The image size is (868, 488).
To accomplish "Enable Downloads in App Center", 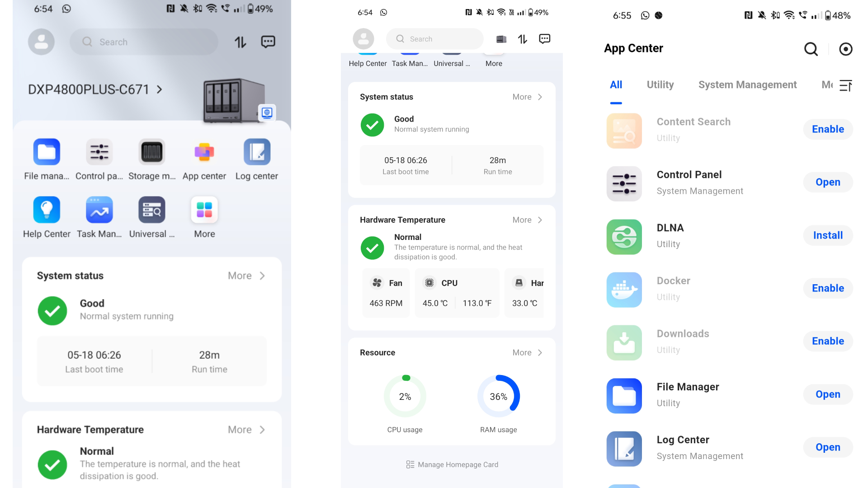I will 827,341.
